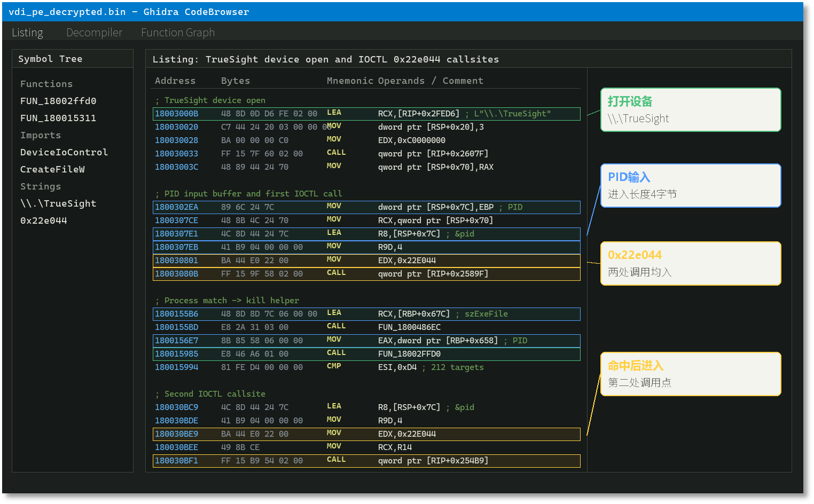Viewport: 814px width, 504px height.
Task: Click the 打开设备 annotation box
Action: click(x=691, y=109)
